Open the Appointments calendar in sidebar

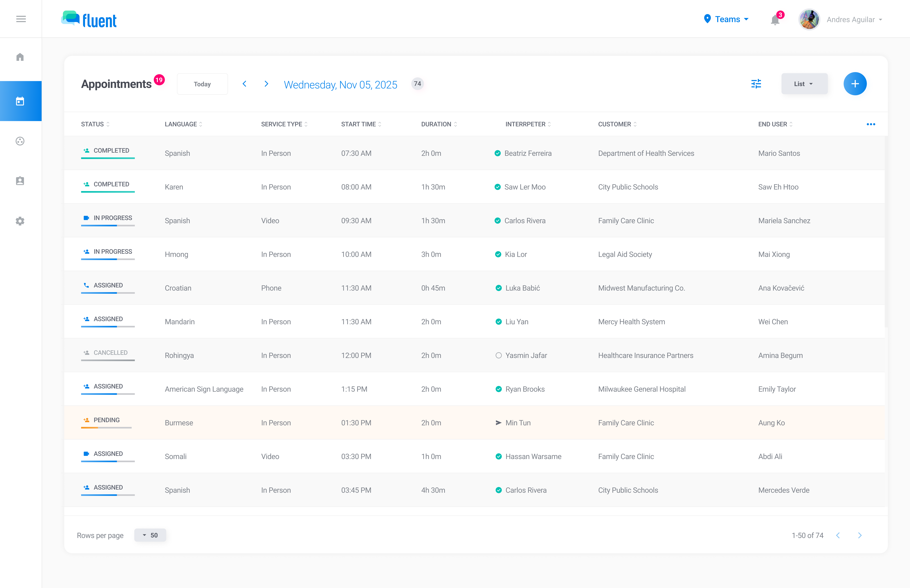(20, 101)
